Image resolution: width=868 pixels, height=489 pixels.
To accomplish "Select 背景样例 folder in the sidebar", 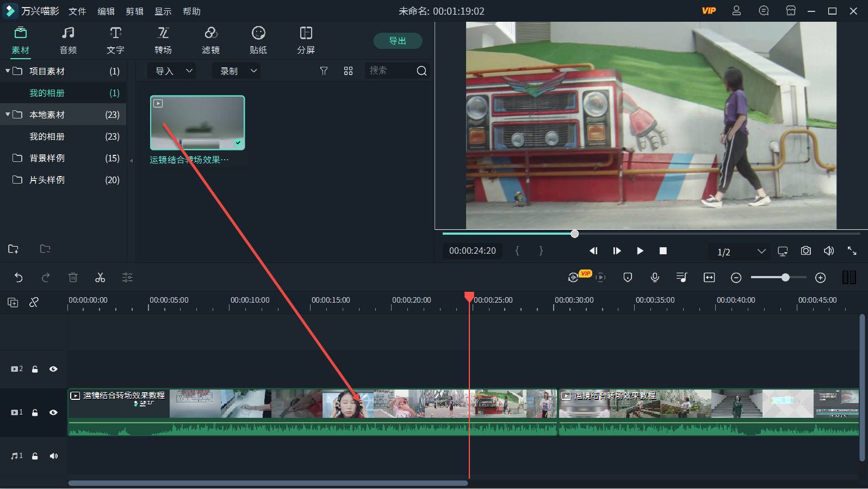I will [x=47, y=158].
